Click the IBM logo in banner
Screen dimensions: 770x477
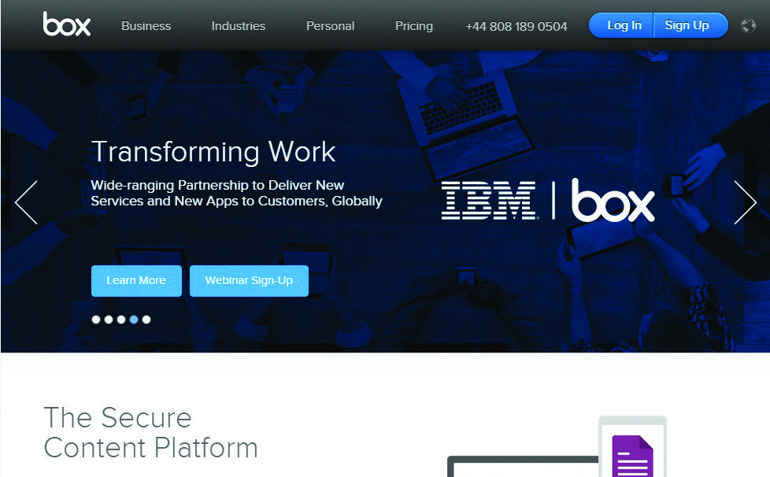click(488, 200)
